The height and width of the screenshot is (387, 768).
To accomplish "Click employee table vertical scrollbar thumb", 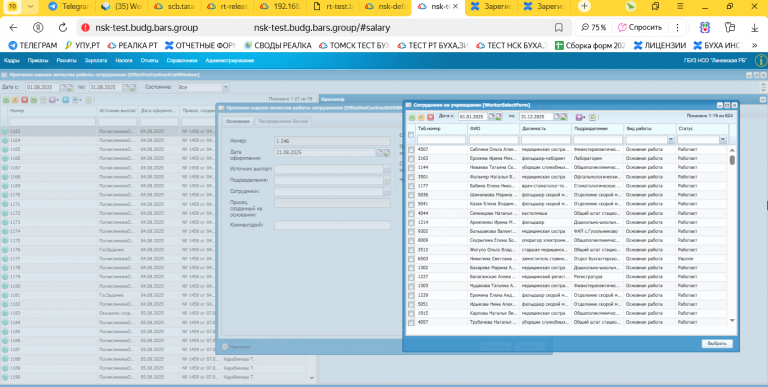I will pyautogui.click(x=732, y=160).
